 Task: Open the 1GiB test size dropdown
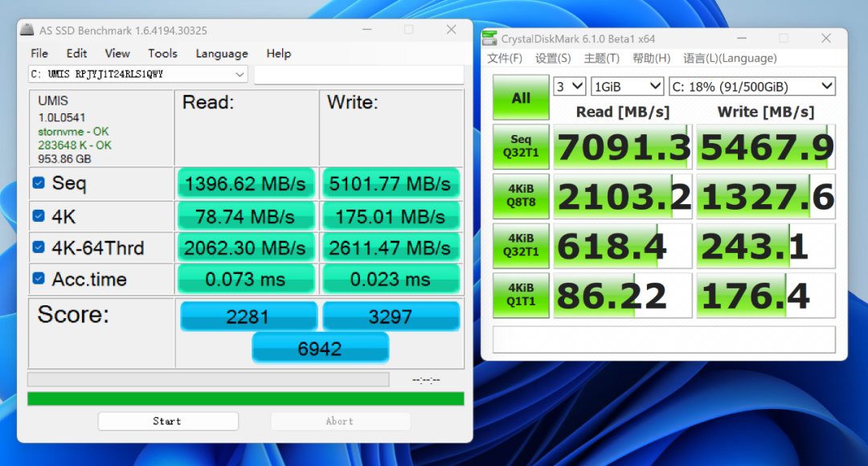(x=627, y=86)
